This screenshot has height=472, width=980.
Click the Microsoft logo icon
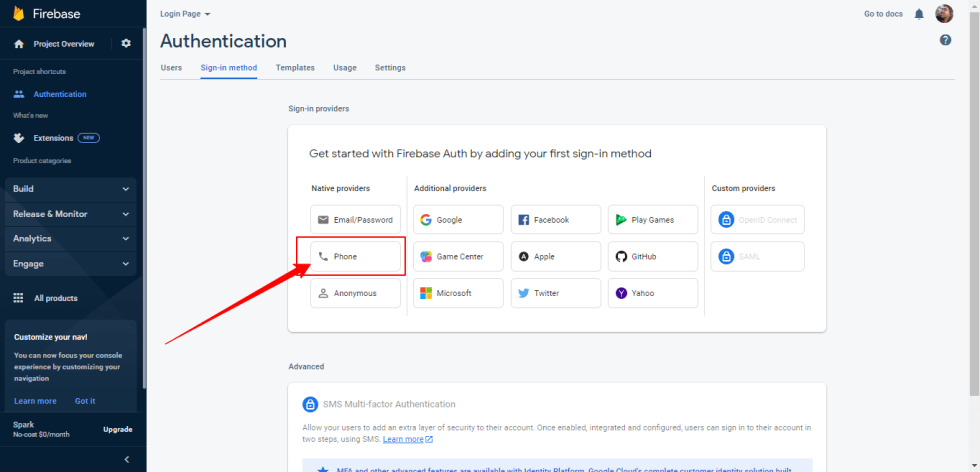coord(426,293)
